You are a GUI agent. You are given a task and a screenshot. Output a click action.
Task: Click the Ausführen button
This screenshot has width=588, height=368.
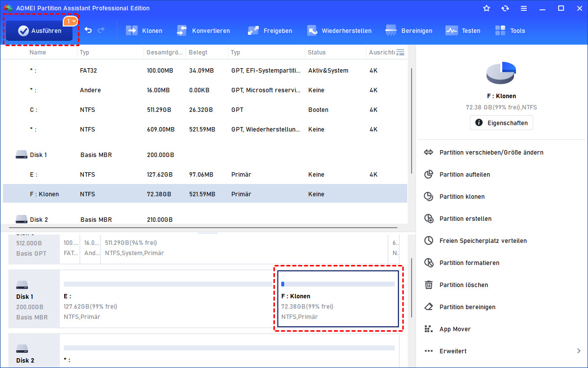39,30
